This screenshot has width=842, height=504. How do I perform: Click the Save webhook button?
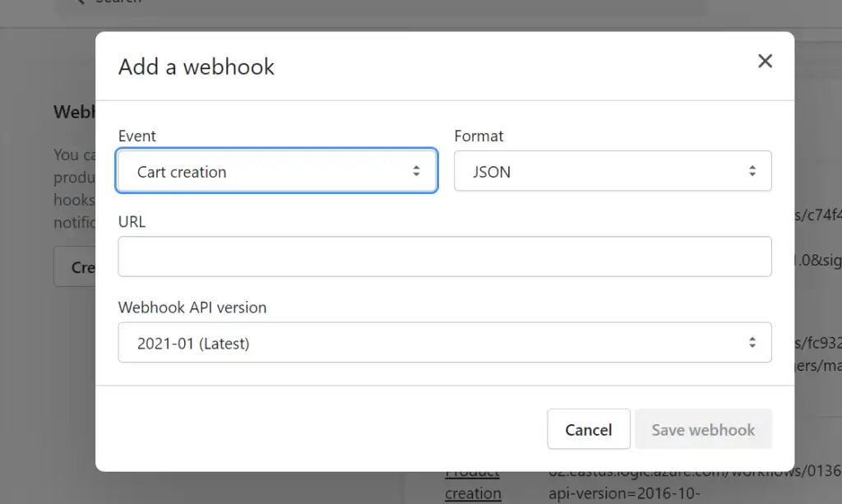click(703, 429)
